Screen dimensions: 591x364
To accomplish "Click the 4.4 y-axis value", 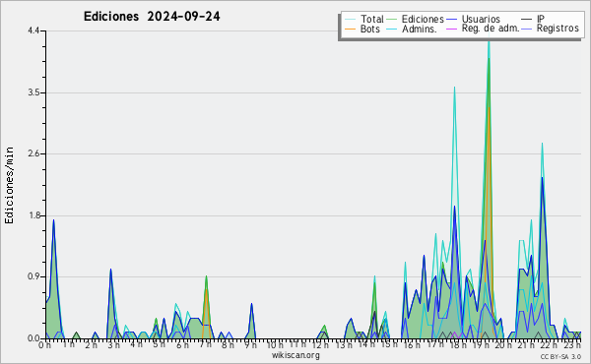I will click(x=33, y=30).
